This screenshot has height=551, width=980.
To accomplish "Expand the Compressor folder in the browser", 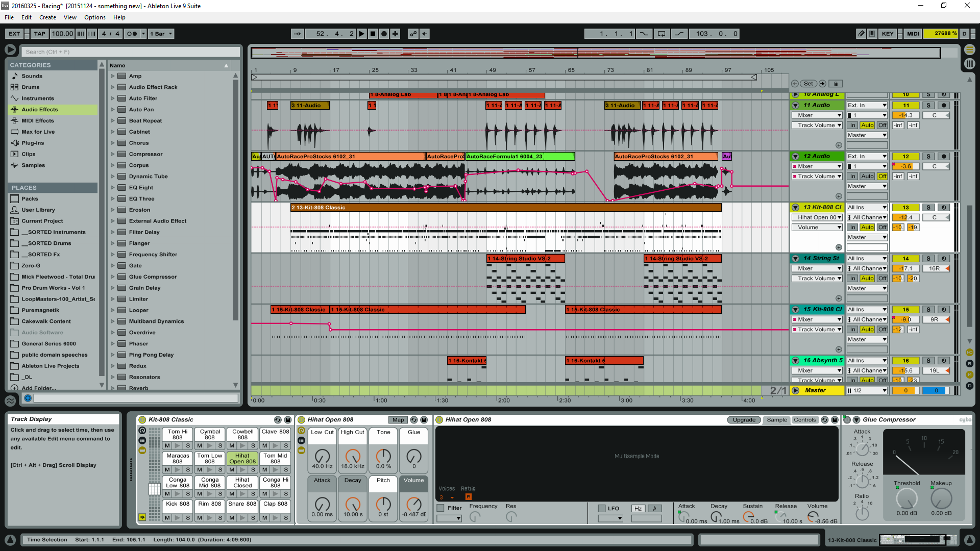I will click(113, 154).
